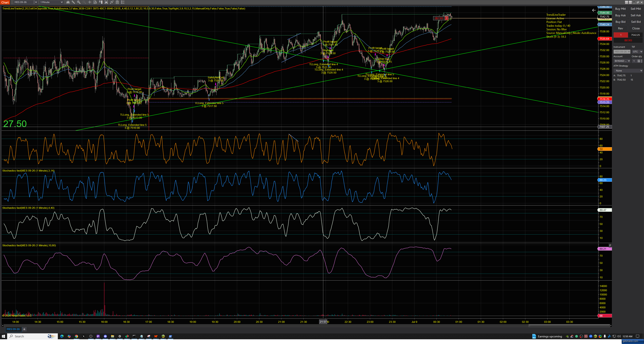
Task: Click the Stochastics fast 10,60 panel label
Action: (x=29, y=245)
